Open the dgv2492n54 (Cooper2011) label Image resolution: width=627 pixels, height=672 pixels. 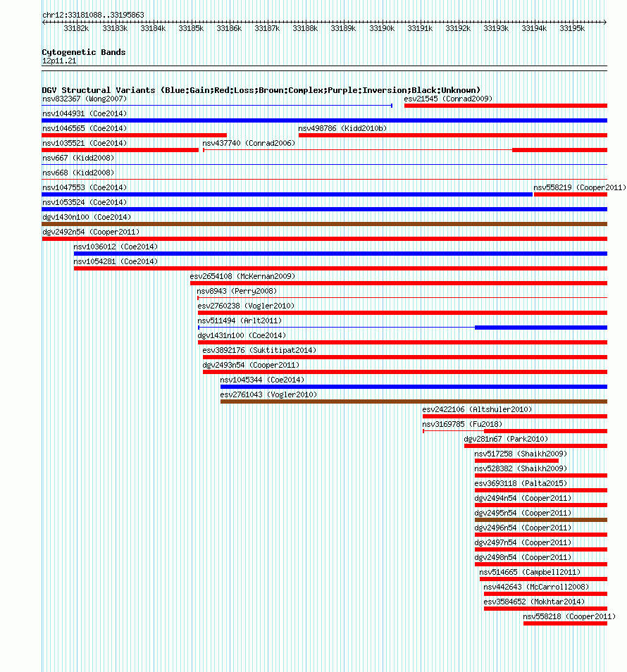[x=91, y=232]
